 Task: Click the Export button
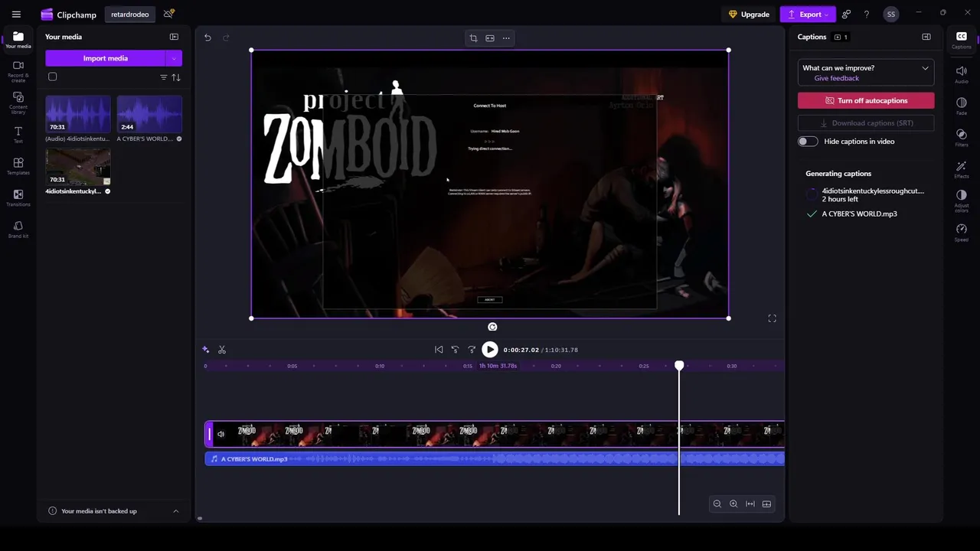click(808, 15)
